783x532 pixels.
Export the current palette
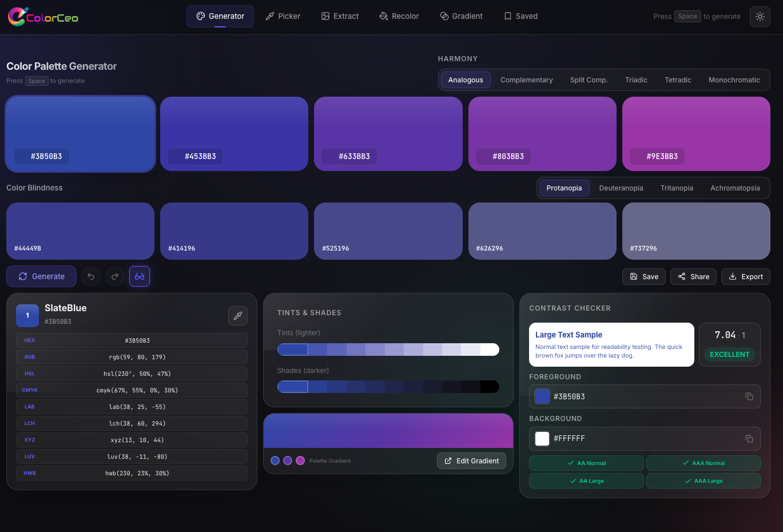(745, 276)
